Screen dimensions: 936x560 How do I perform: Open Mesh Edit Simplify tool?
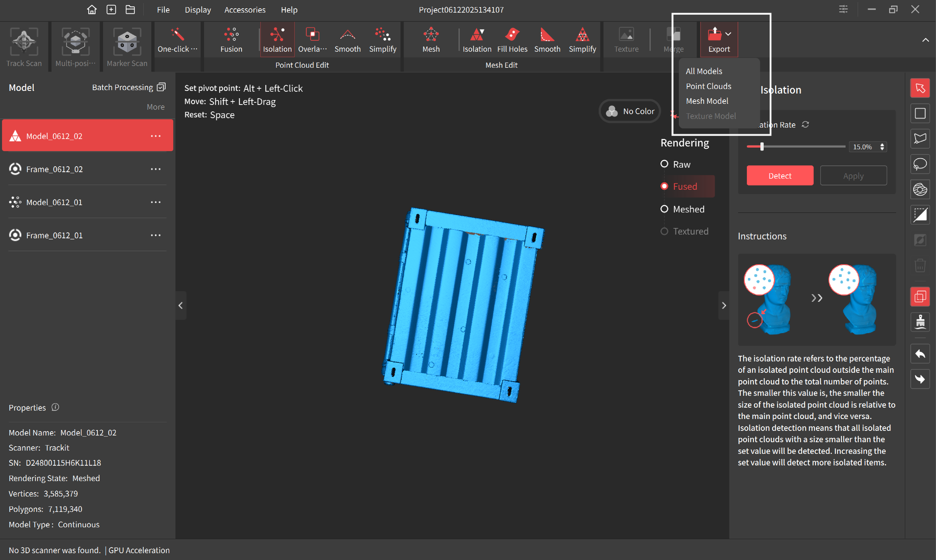582,40
